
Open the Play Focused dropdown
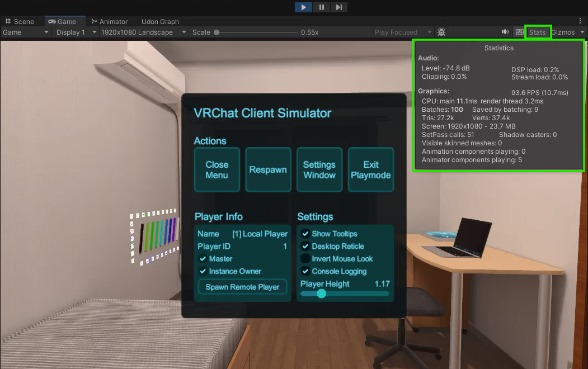coord(403,32)
